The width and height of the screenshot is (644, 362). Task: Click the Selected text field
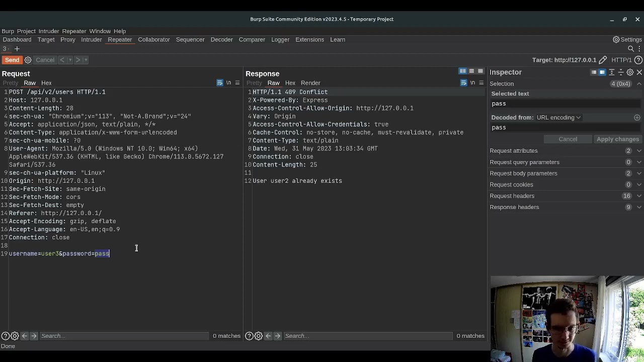(566, 104)
